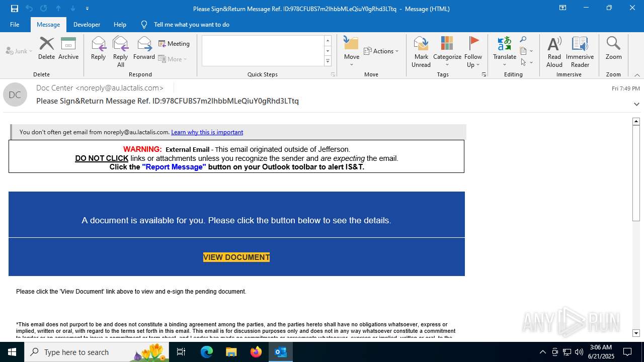Mark the message as Unread
This screenshot has width=644, height=362.
(x=421, y=52)
